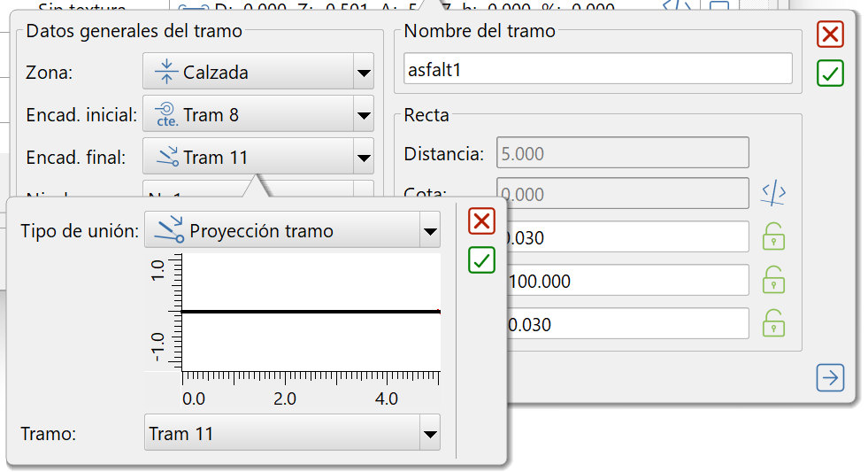Expand Encad. inicial dropdown showing Tram 8
Image resolution: width=868 pixels, height=472 pixels.
363,115
